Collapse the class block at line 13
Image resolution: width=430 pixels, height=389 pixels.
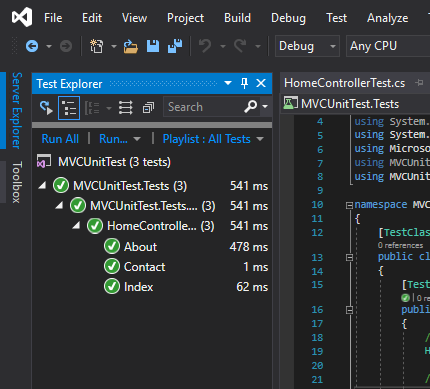click(349, 257)
